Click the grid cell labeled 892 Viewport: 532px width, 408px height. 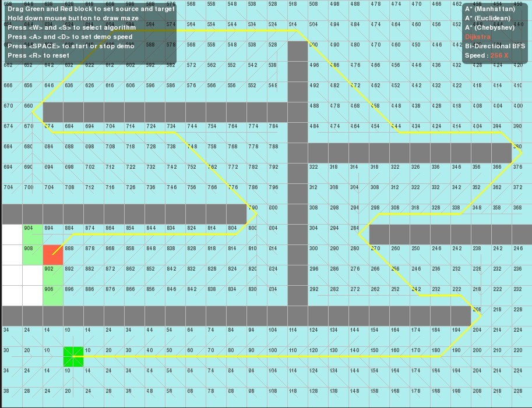73,275
